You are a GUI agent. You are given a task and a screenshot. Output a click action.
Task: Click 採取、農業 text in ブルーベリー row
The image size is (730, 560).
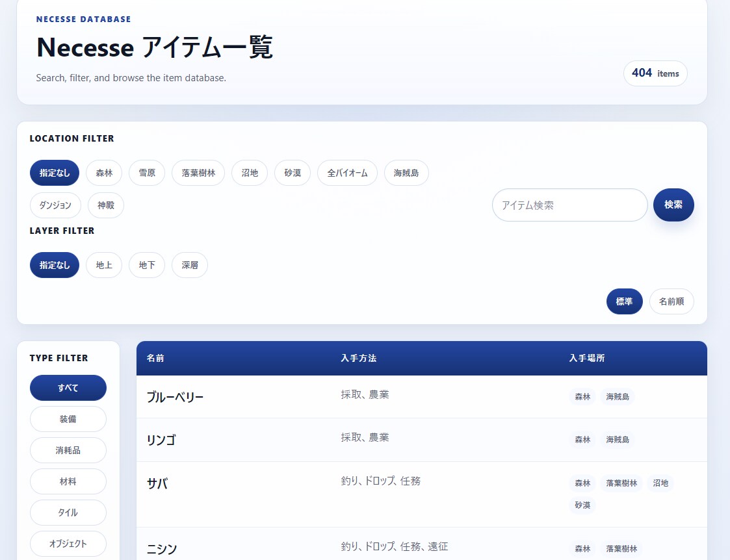365,394
